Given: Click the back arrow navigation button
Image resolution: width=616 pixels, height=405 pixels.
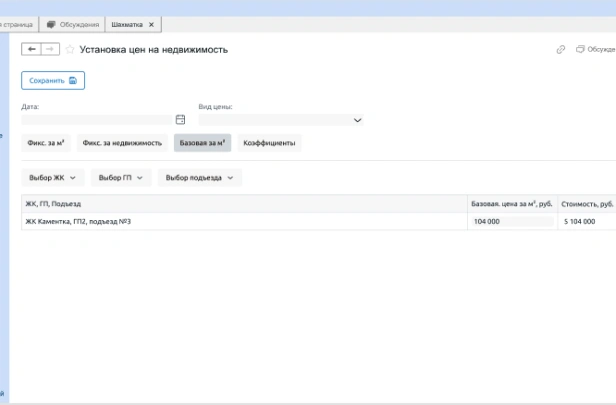Looking at the screenshot, I should pos(31,49).
